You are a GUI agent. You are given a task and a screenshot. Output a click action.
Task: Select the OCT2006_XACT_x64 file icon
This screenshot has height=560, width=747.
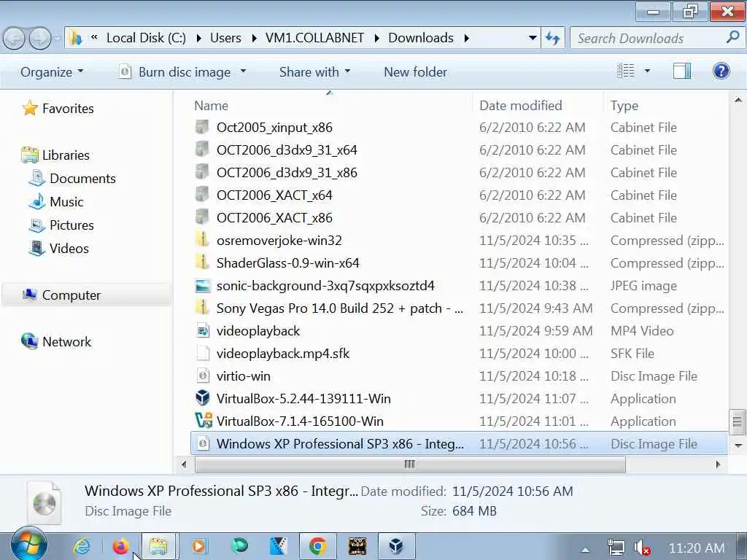[x=202, y=195]
